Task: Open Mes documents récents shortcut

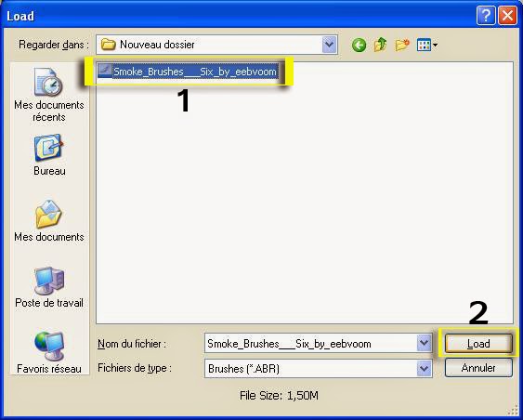Action: click(x=49, y=95)
